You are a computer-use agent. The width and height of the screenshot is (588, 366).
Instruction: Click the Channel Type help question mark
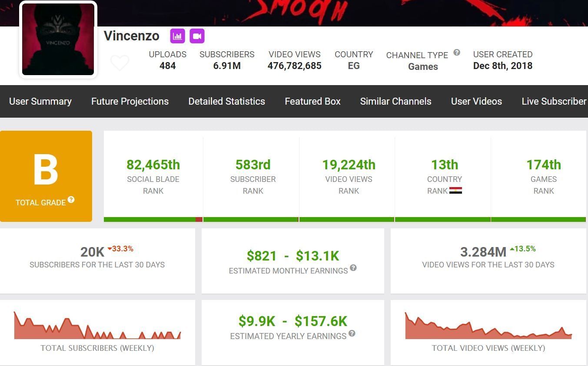pos(457,53)
